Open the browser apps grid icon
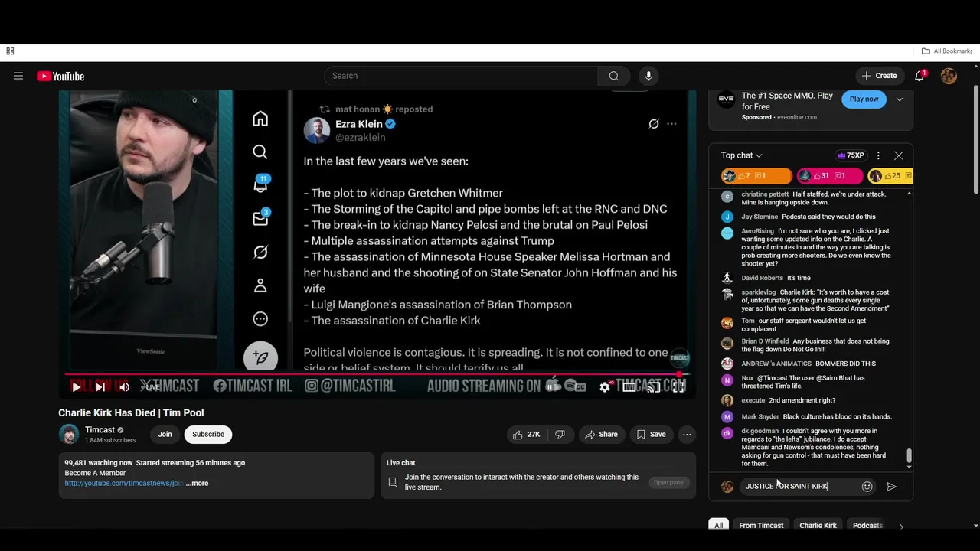 click(x=10, y=51)
